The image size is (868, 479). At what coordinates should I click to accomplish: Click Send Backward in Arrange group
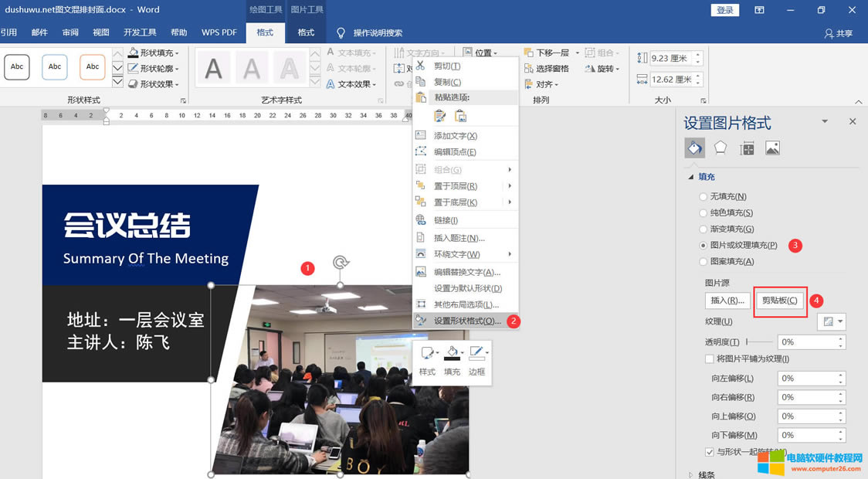tap(548, 53)
